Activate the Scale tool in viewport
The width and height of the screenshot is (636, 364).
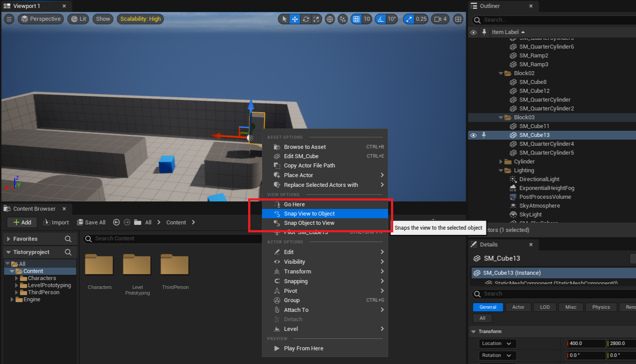click(x=316, y=19)
